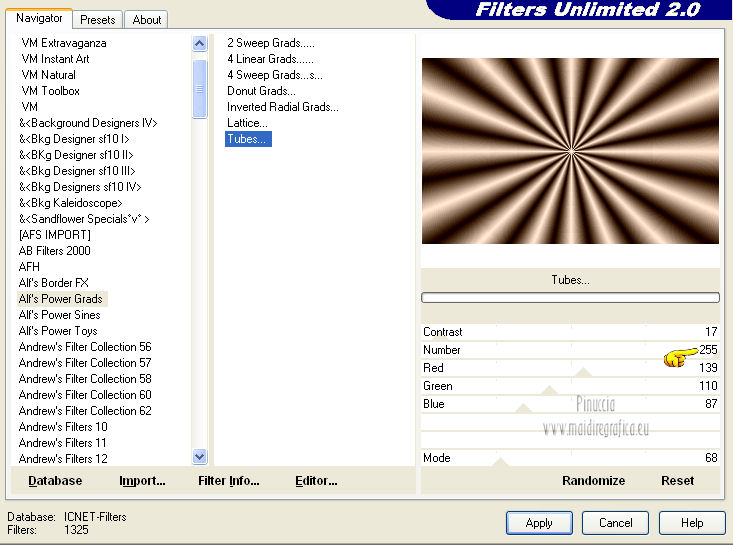The width and height of the screenshot is (733, 545).
Task: Select Alf's Border FX category
Action: [x=53, y=283]
